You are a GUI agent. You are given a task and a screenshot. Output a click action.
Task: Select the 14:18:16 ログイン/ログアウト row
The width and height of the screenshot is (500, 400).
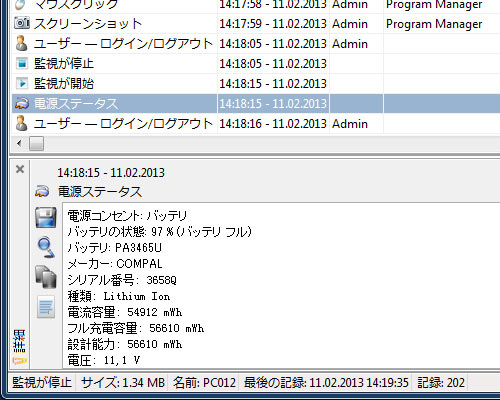pos(256,124)
